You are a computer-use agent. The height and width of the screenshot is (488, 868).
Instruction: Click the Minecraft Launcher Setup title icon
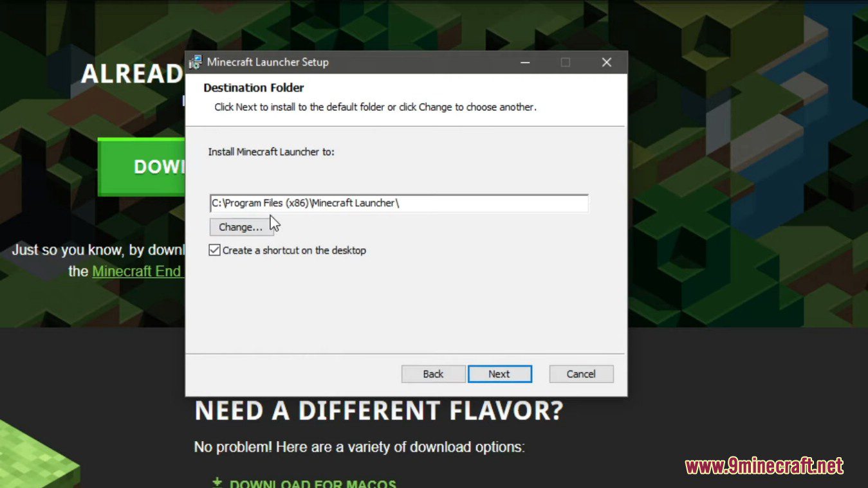pos(195,62)
